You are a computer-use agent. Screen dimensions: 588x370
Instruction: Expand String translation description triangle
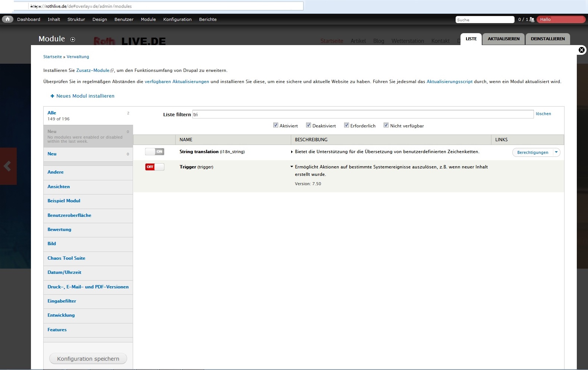[292, 152]
